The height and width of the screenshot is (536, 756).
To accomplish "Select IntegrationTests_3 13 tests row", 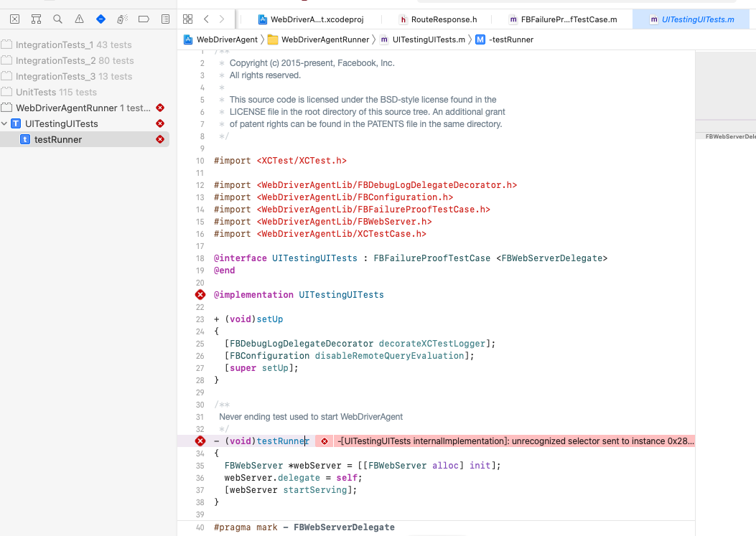I will 85,76.
